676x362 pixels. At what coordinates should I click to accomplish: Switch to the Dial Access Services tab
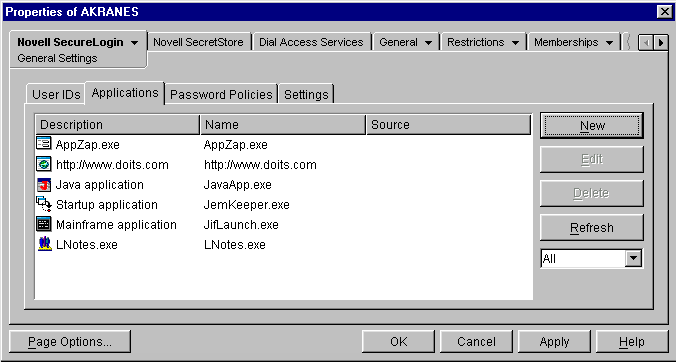point(311,42)
